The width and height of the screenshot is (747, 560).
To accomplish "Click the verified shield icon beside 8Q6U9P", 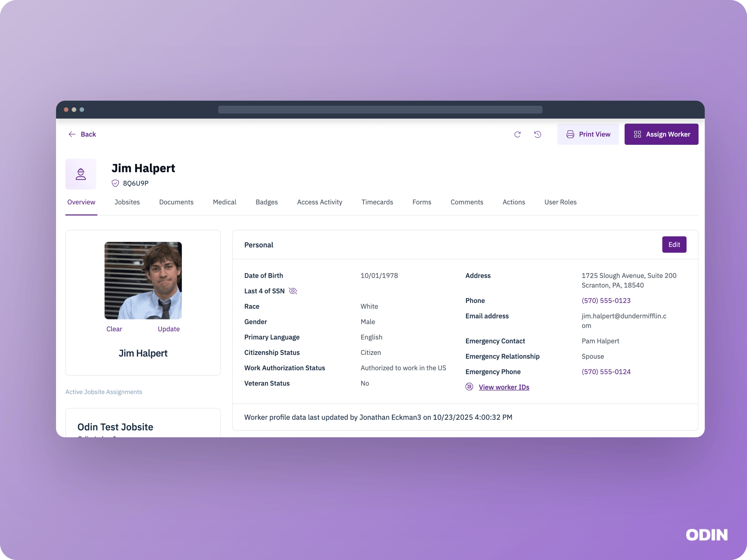I will [115, 183].
